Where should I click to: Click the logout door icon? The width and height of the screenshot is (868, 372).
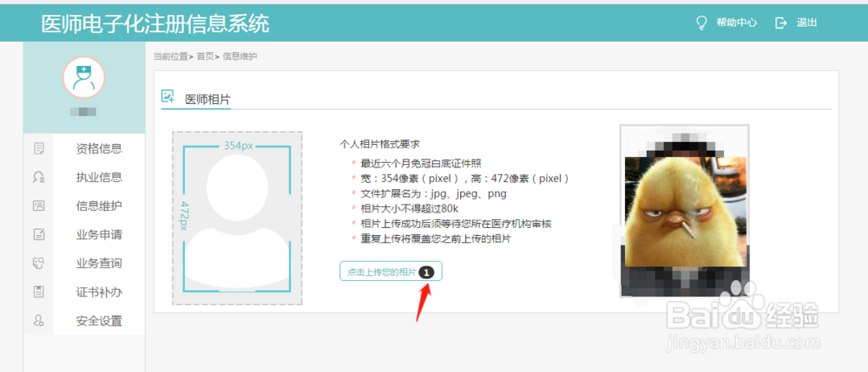pyautogui.click(x=781, y=23)
